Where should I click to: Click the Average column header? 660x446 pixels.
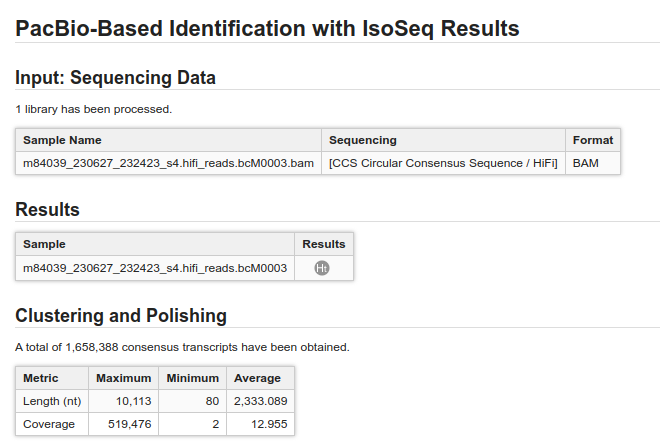pyautogui.click(x=258, y=378)
